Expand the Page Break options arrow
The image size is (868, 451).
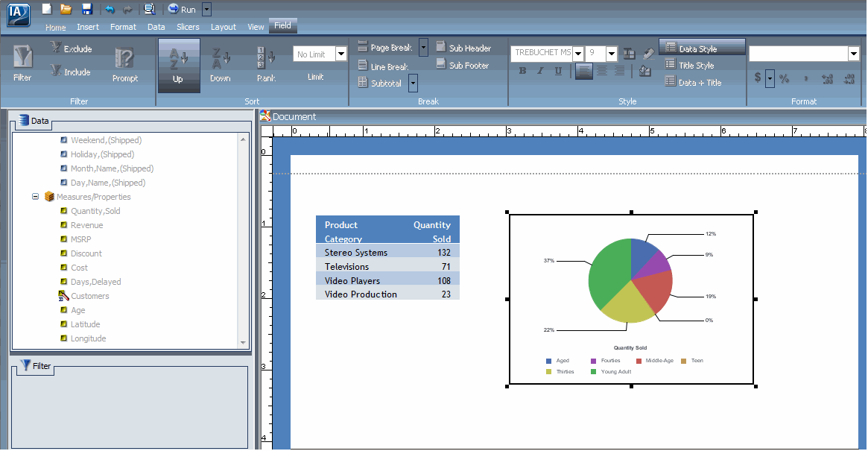pyautogui.click(x=423, y=48)
